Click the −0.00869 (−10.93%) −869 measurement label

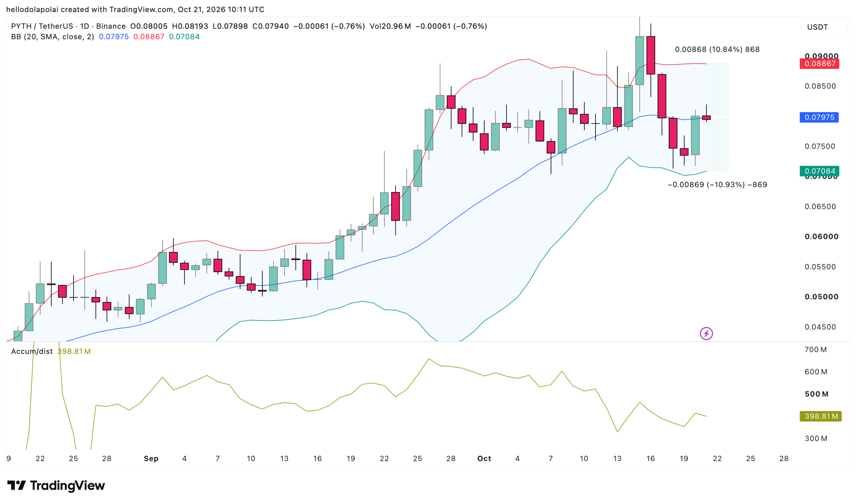coord(717,185)
